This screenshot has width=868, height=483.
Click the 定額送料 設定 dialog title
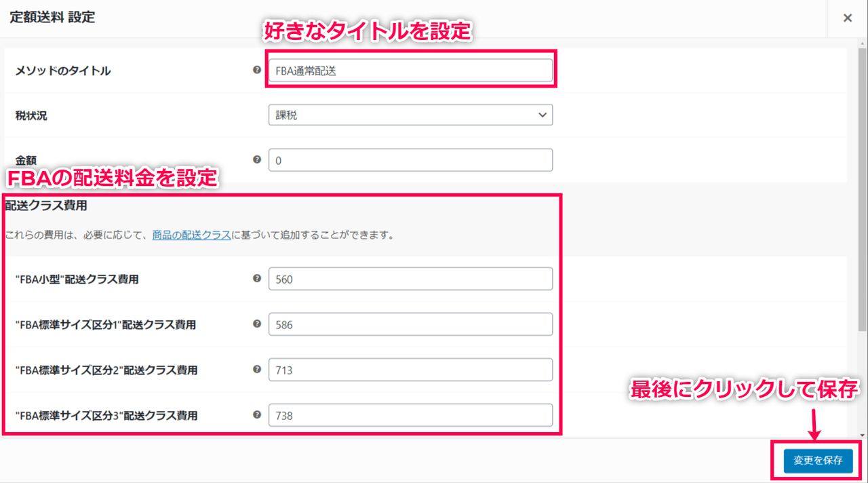52,18
